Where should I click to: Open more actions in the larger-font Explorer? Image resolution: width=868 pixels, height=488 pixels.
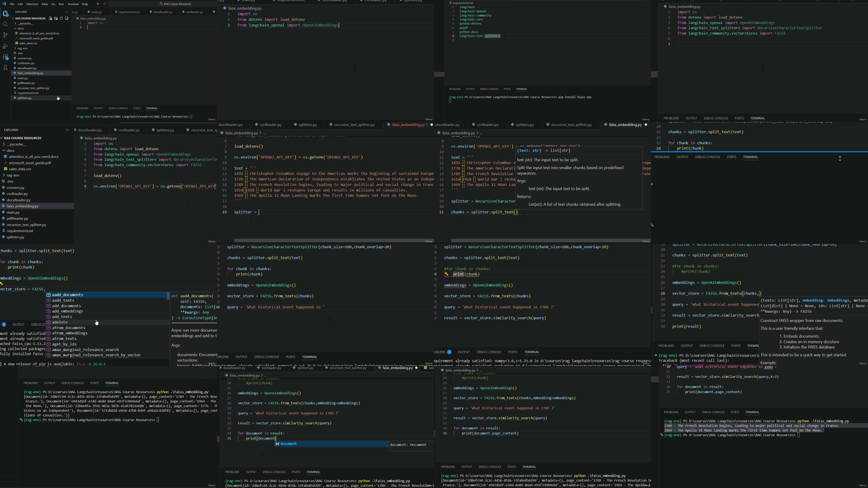click(x=67, y=130)
